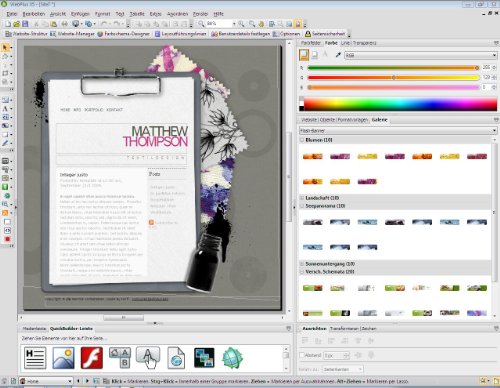Enable the Abstand checkbox
500x388 pixels.
(302, 355)
